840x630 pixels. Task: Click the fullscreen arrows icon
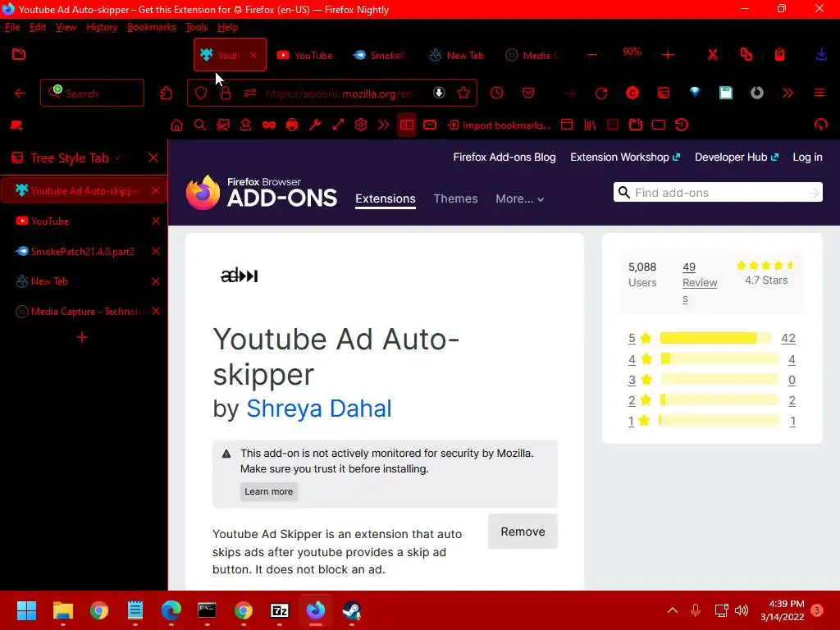[x=338, y=125]
